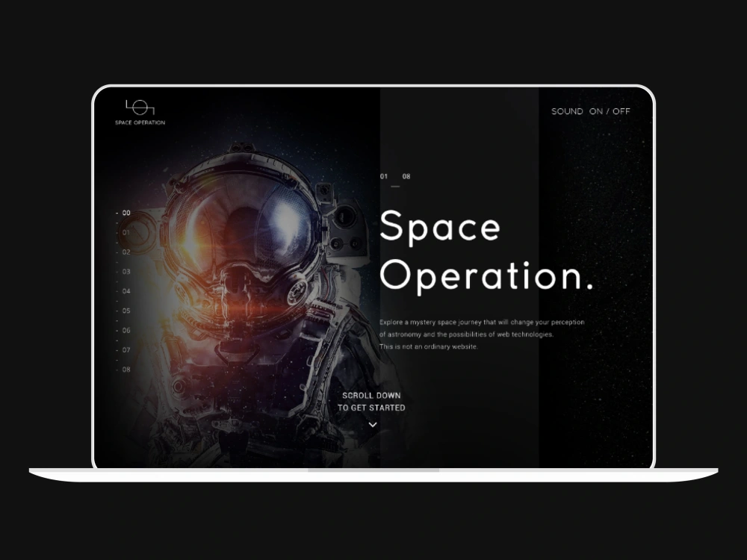The width and height of the screenshot is (747, 560).
Task: Click slide counter number 01
Action: tap(384, 176)
